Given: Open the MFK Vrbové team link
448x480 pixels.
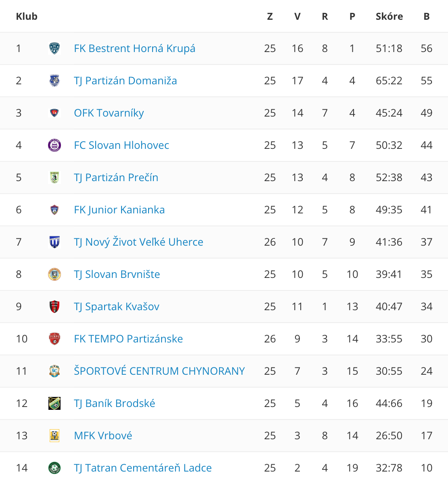Looking at the screenshot, I should point(103,436).
